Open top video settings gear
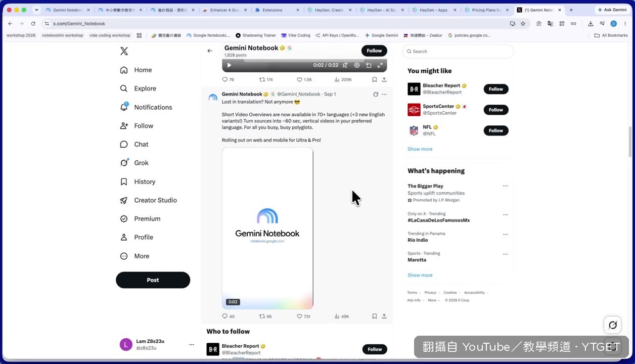 pos(357,65)
